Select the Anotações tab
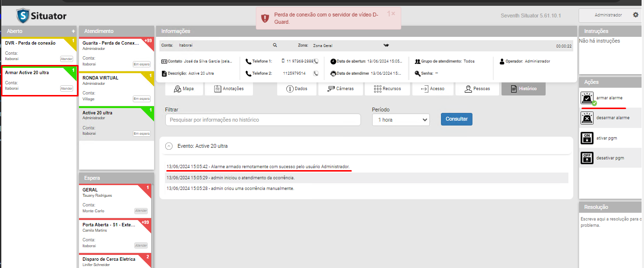The width and height of the screenshot is (644, 268). click(x=229, y=89)
